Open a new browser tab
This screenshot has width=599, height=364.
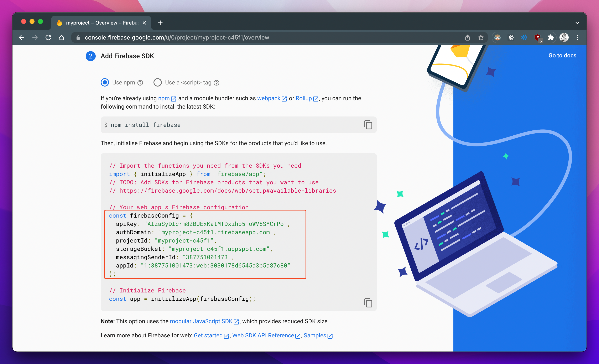pos(160,23)
